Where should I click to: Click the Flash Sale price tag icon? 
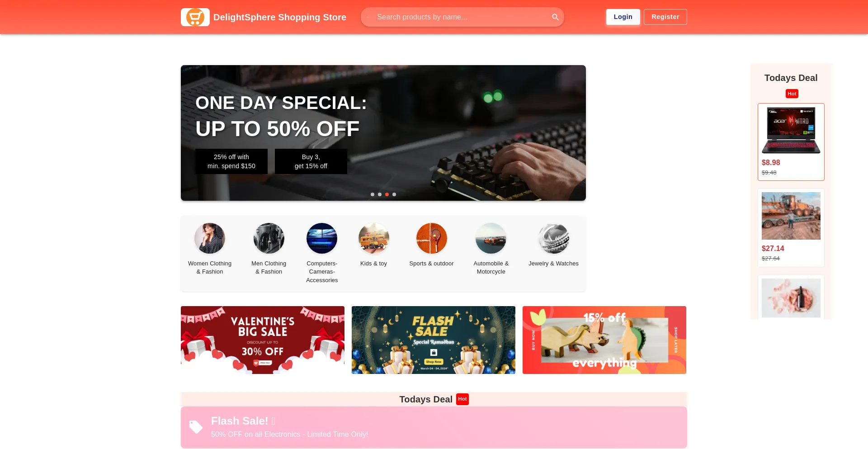[x=196, y=427]
